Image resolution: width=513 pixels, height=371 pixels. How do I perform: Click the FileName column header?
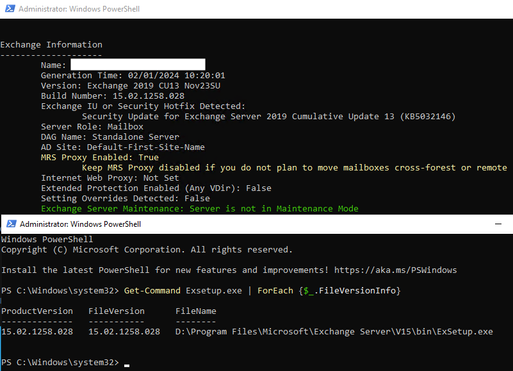pos(196,311)
